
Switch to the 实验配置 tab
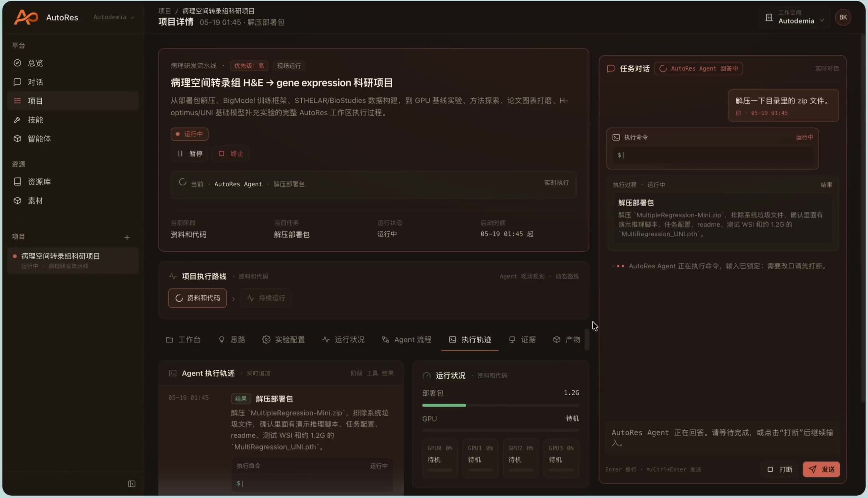(x=283, y=340)
